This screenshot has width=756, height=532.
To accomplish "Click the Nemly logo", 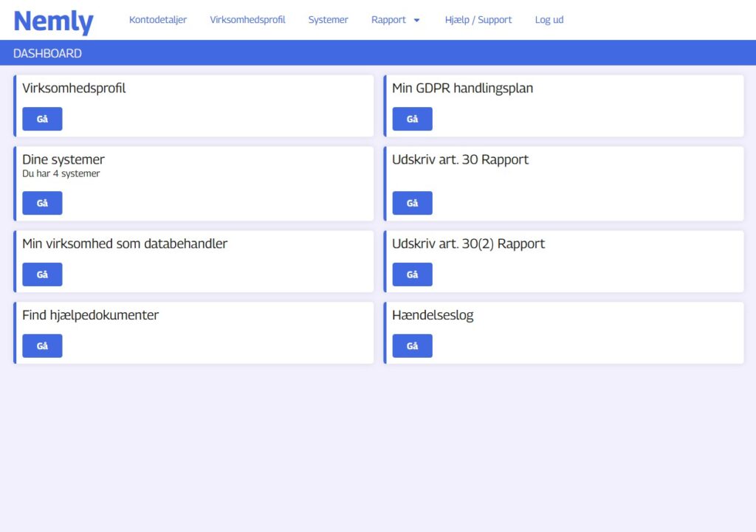I will [x=54, y=21].
